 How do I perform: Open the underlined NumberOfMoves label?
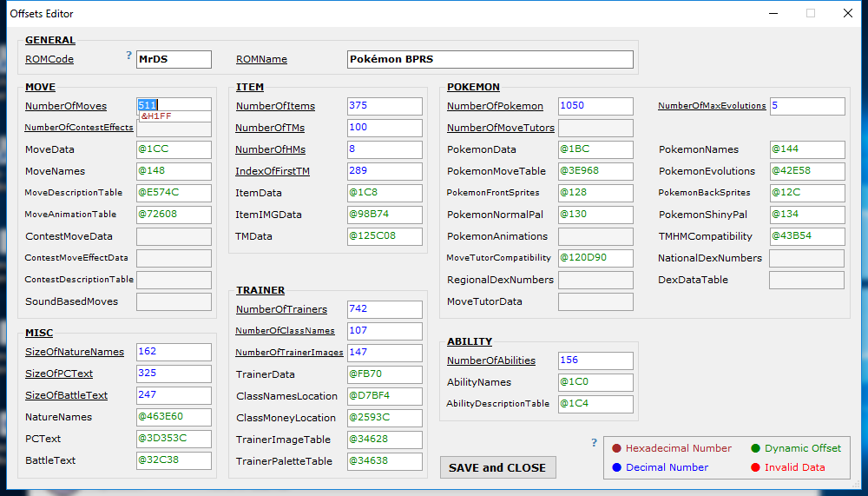(x=66, y=106)
